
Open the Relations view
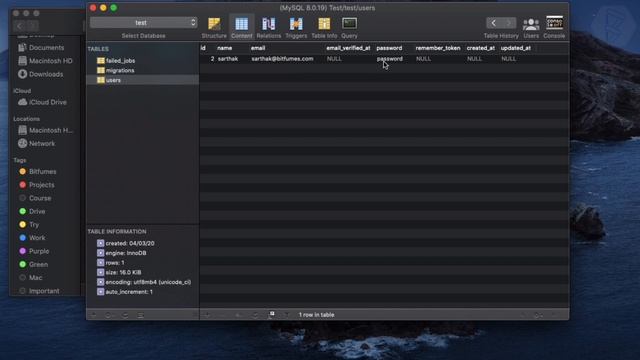tap(269, 28)
